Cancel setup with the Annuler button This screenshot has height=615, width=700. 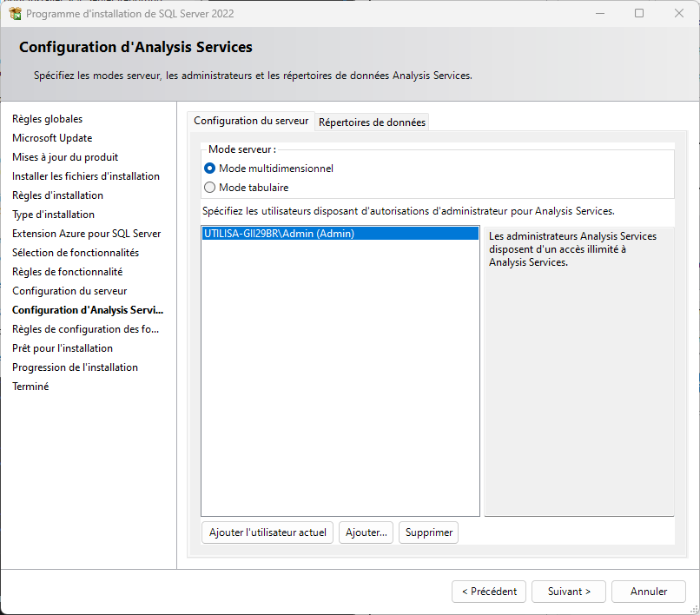pyautogui.click(x=649, y=592)
